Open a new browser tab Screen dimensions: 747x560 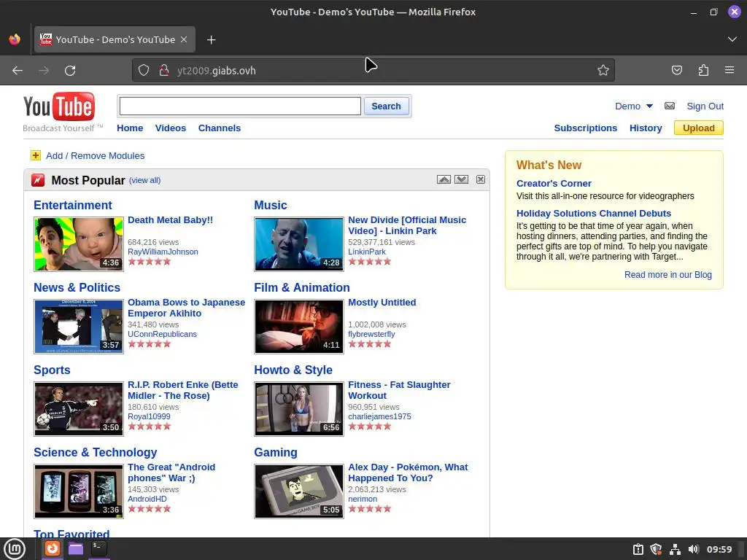click(211, 40)
